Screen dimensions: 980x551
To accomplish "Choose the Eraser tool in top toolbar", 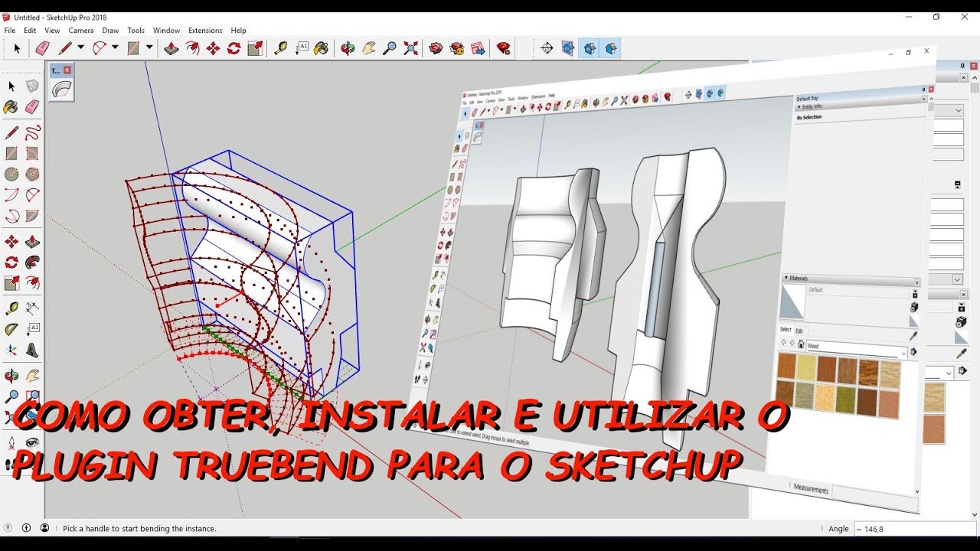I will (x=42, y=49).
